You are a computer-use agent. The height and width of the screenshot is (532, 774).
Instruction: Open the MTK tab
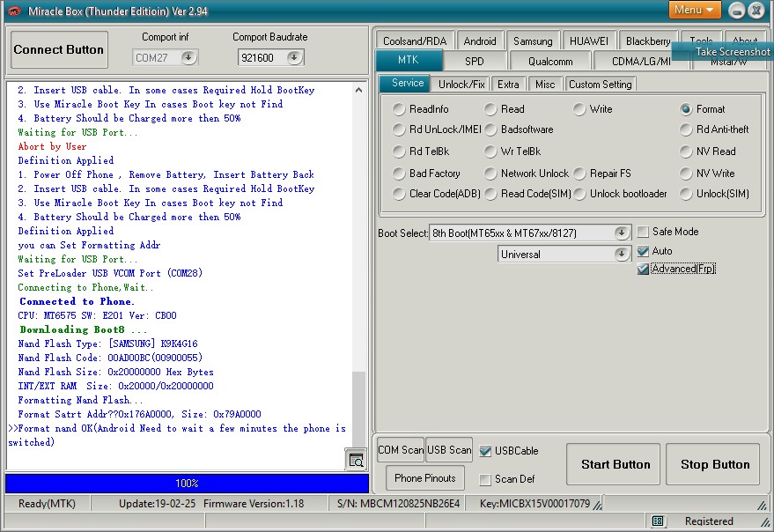(x=409, y=60)
